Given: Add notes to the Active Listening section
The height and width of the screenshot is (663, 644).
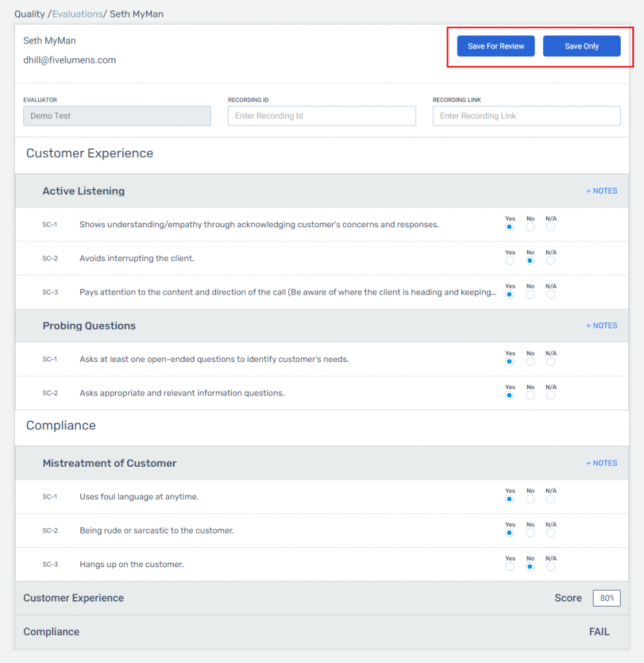Looking at the screenshot, I should tap(601, 191).
